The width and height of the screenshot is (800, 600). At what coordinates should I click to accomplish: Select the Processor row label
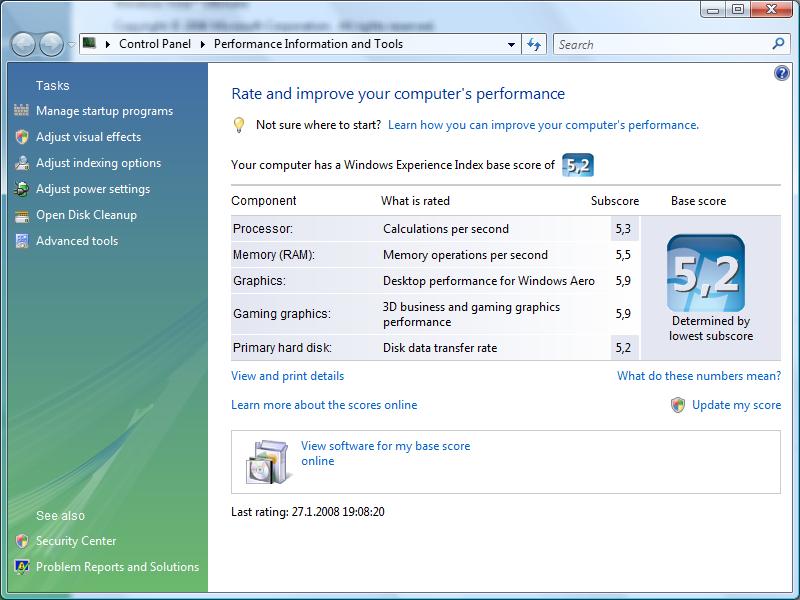[x=263, y=229]
